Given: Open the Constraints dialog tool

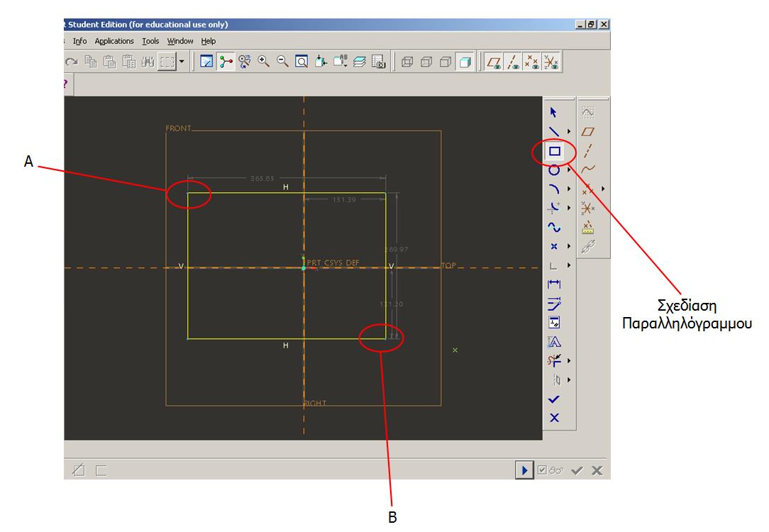Looking at the screenshot, I should 554,323.
